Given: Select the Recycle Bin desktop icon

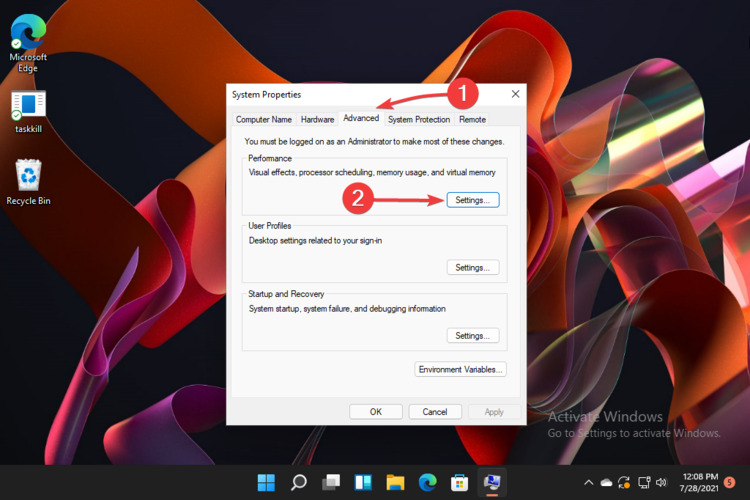Looking at the screenshot, I should (28, 178).
